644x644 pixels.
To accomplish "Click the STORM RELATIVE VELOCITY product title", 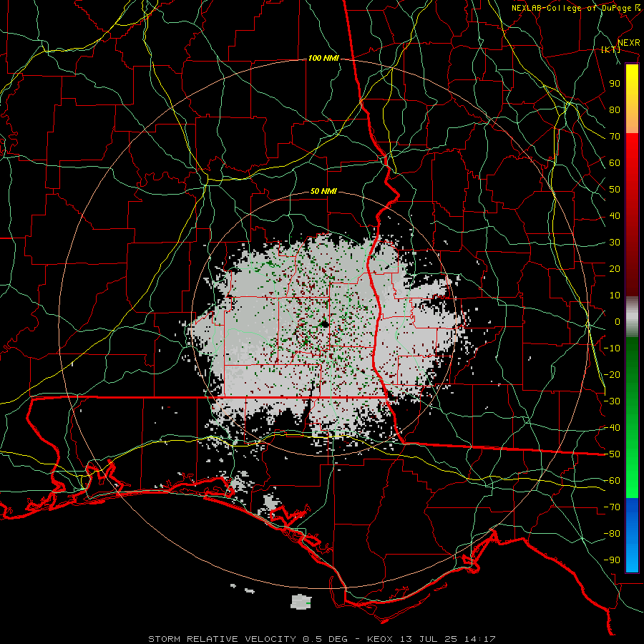I will (222, 639).
